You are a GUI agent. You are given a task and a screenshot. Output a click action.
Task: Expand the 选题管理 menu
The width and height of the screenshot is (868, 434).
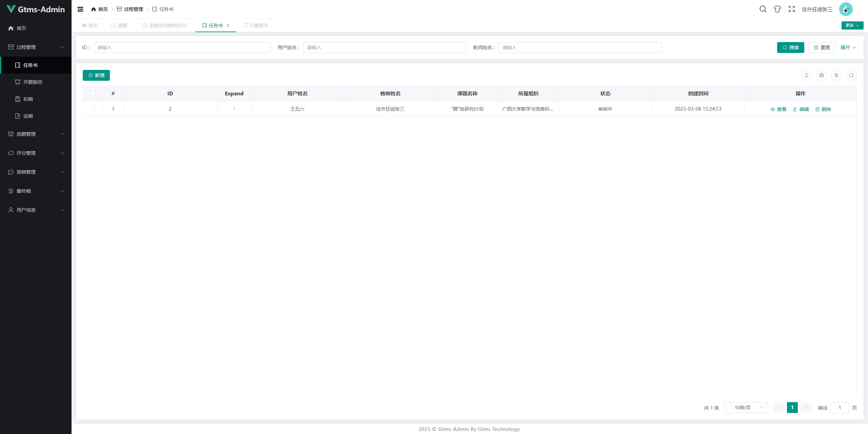tap(36, 134)
